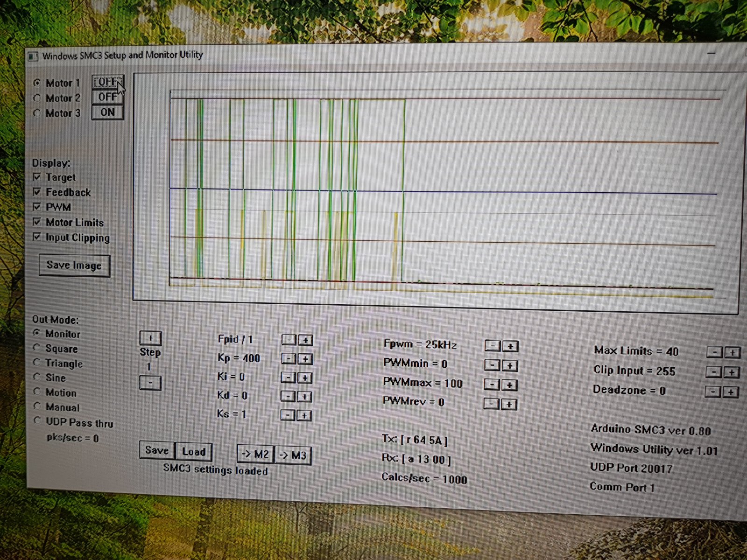Viewport: 747px width, 560px height.
Task: Decrease Fpid with the minus button
Action: click(289, 340)
